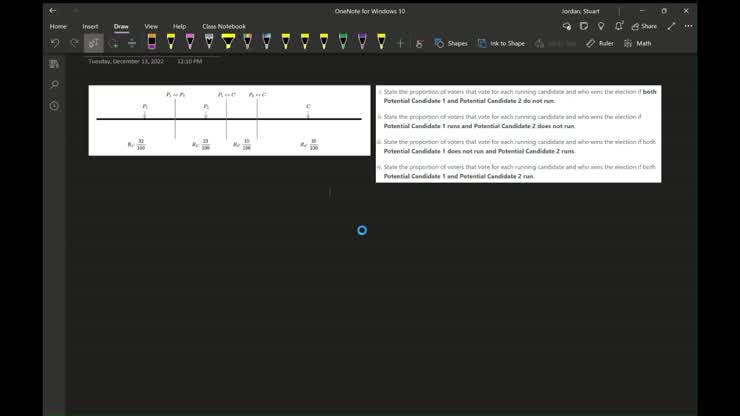
Task: Click the Share button
Action: click(x=643, y=26)
